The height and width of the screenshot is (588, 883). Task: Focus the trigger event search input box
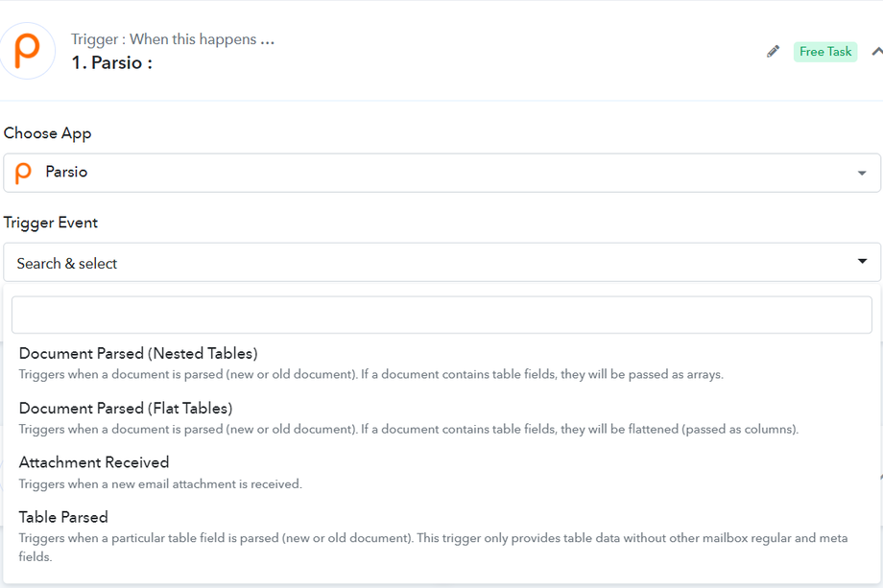pos(441,315)
